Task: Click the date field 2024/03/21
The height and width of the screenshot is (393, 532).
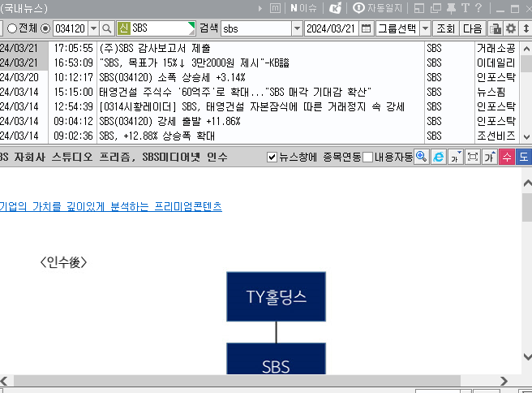Action: tap(332, 28)
